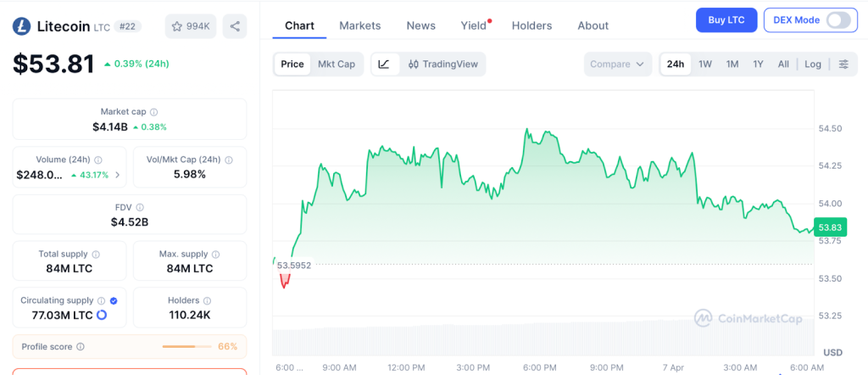Select the 1Y time range button

tap(758, 64)
